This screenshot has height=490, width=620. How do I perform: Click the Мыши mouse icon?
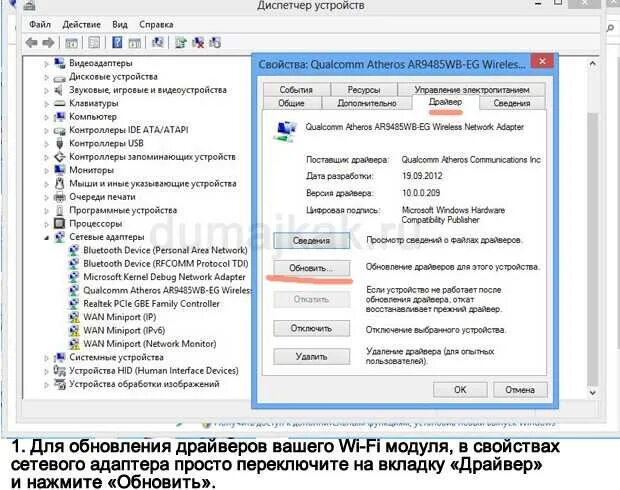pyautogui.click(x=60, y=183)
